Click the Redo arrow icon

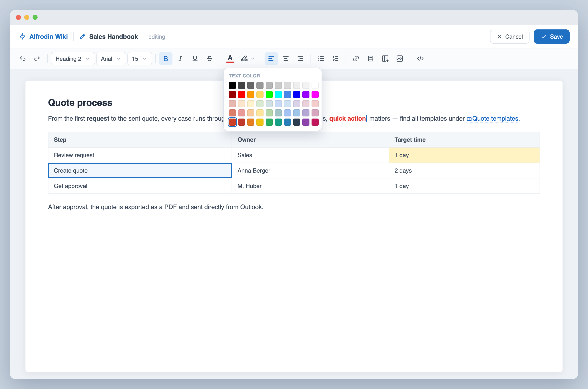tap(37, 59)
